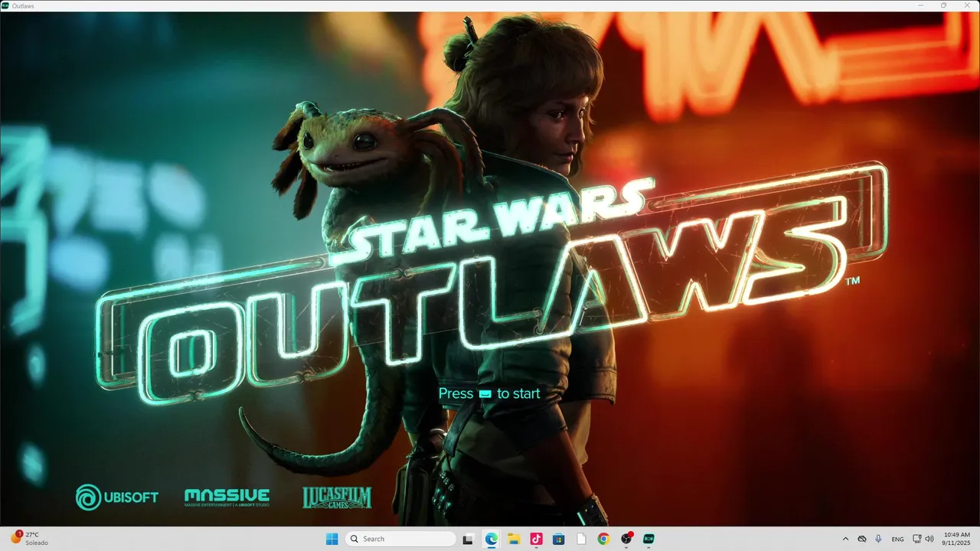Expand the hidden tray icons chevron
Viewport: 980px width, 551px height.
(845, 539)
